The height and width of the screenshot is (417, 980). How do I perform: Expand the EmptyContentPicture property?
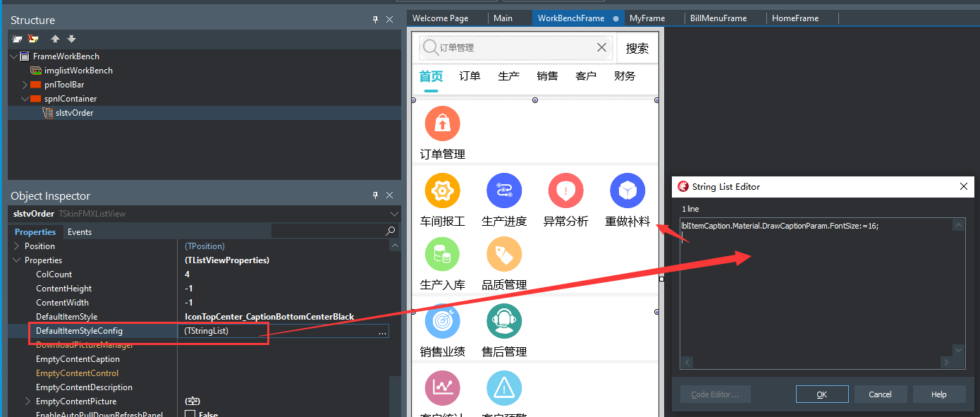[27, 401]
